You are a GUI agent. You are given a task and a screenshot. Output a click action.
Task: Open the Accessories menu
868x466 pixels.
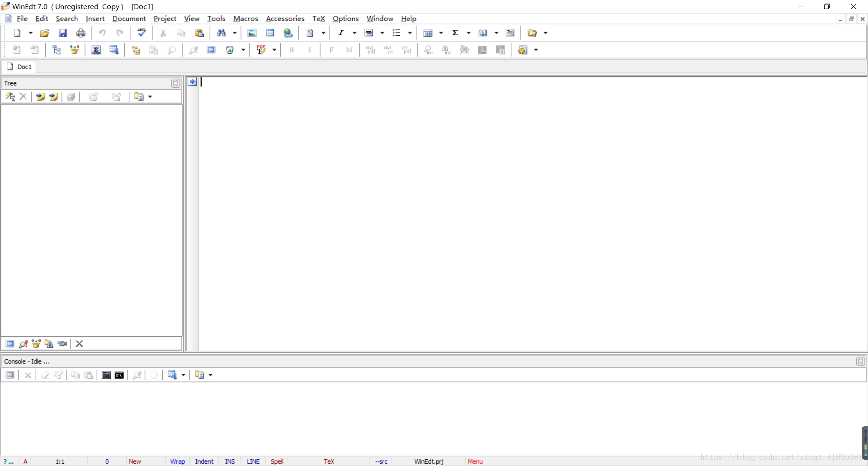285,19
